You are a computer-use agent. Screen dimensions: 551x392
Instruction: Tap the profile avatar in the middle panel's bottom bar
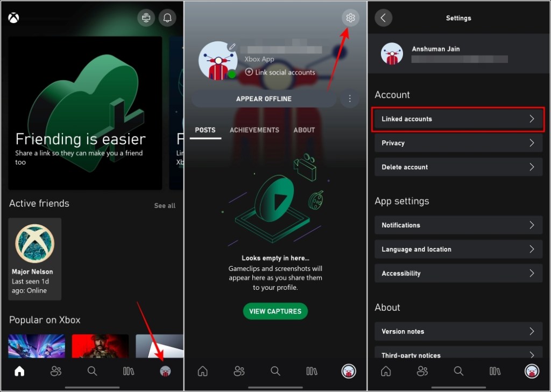pyautogui.click(x=349, y=371)
